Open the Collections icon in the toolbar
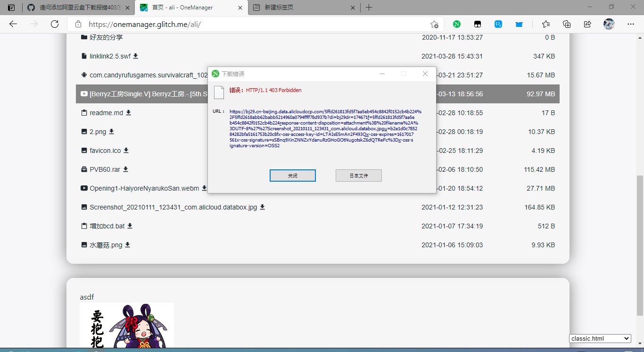 coord(567,24)
